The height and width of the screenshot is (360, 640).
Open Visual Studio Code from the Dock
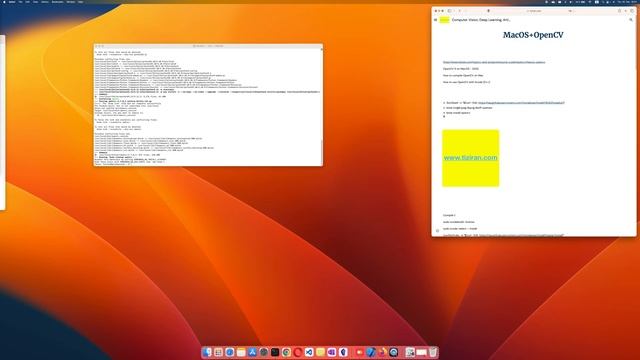[309, 352]
